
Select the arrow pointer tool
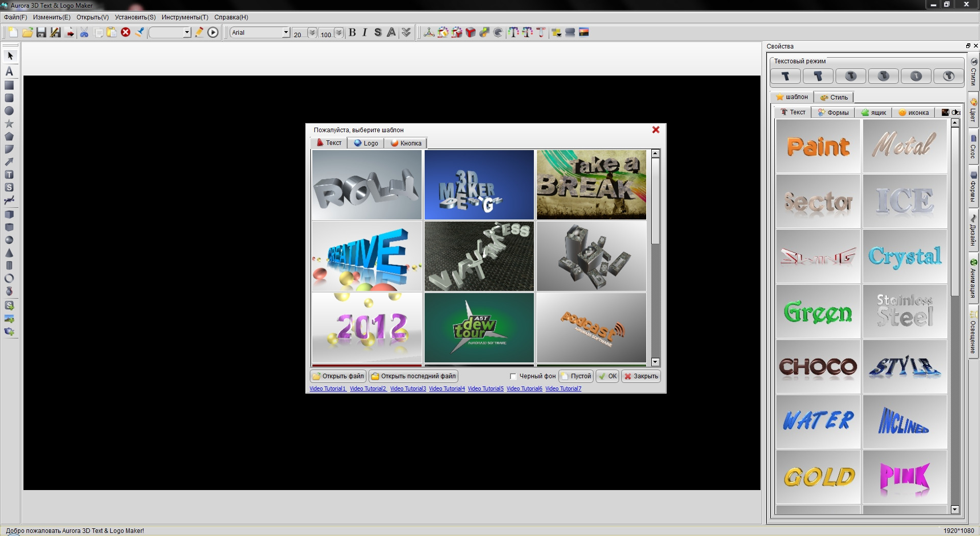pos(10,56)
